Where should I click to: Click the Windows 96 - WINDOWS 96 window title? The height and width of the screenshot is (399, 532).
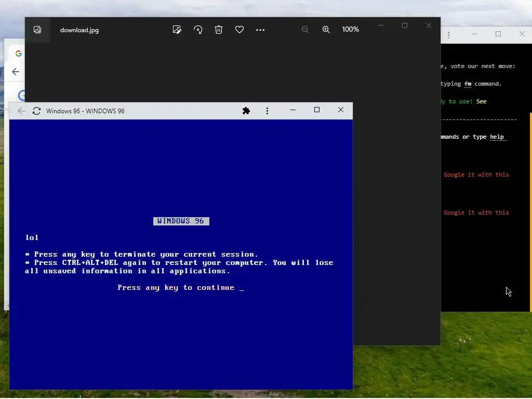pyautogui.click(x=85, y=111)
